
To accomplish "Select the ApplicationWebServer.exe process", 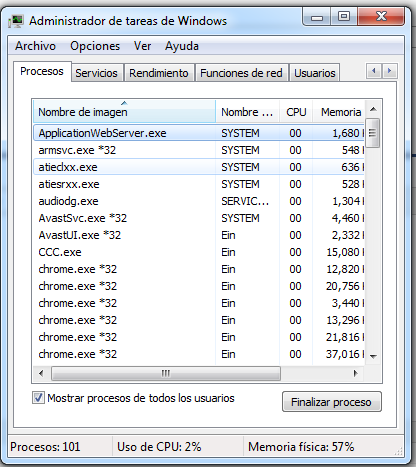I will tap(199, 133).
